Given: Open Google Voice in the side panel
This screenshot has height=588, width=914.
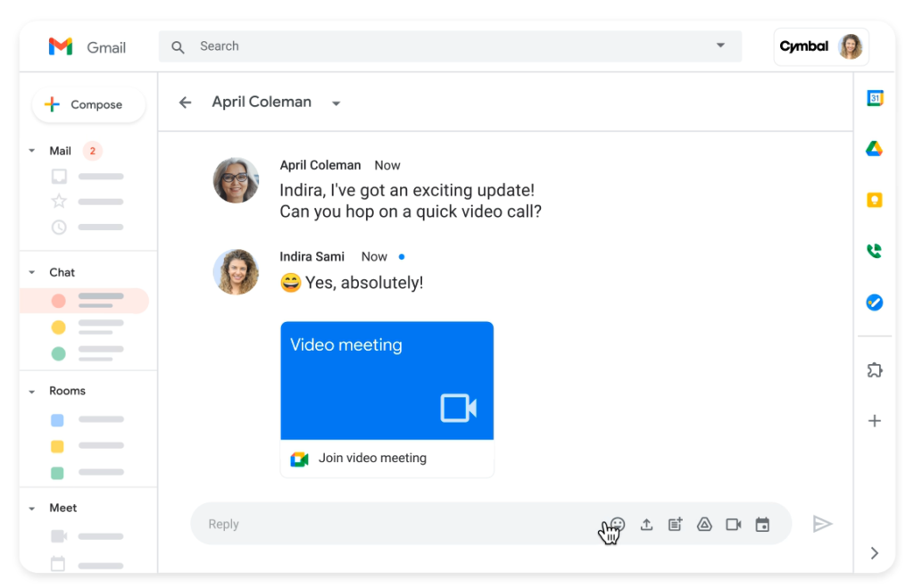Looking at the screenshot, I should (x=875, y=252).
